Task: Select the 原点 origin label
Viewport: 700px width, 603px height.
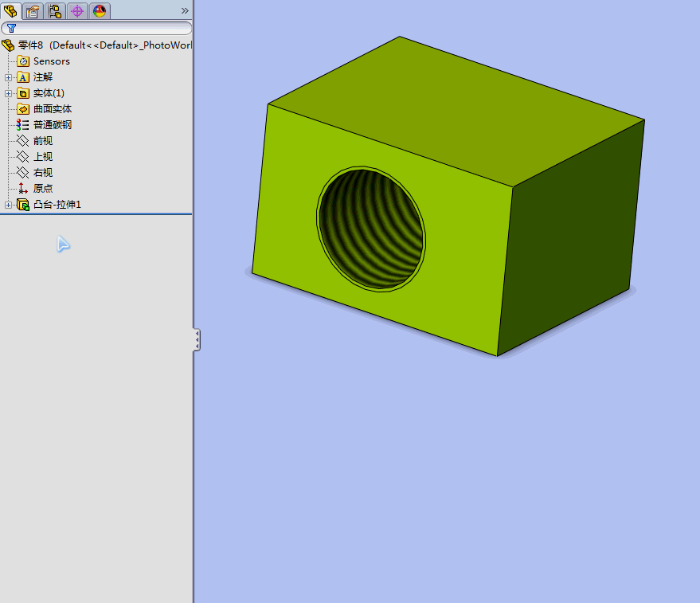Action: point(43,189)
